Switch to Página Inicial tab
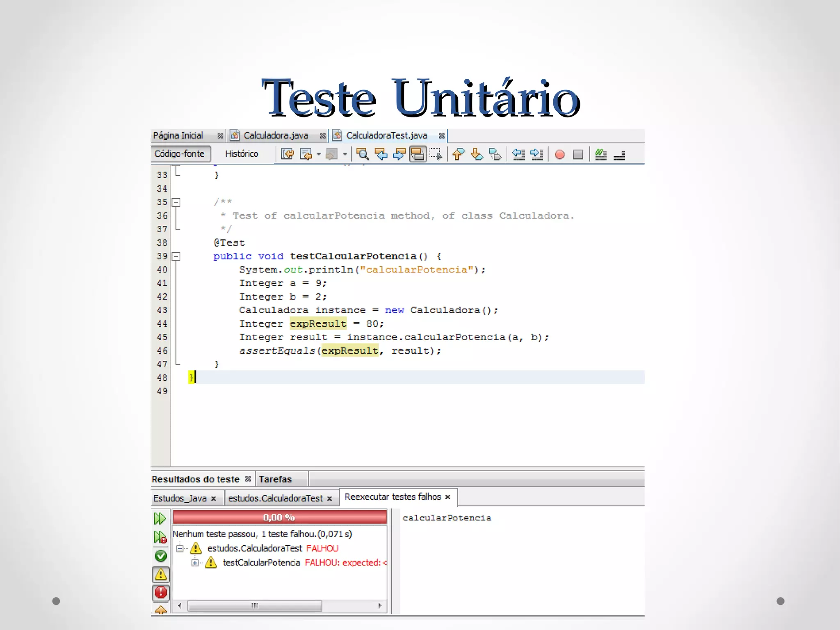840x630 pixels. [178, 135]
